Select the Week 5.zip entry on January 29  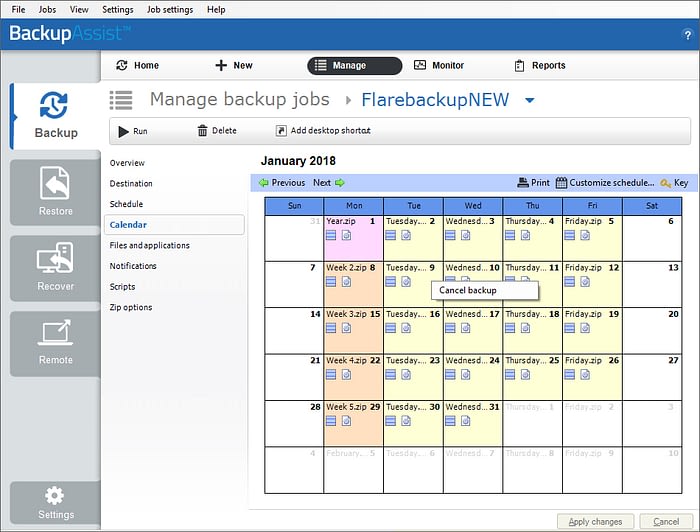[346, 407]
